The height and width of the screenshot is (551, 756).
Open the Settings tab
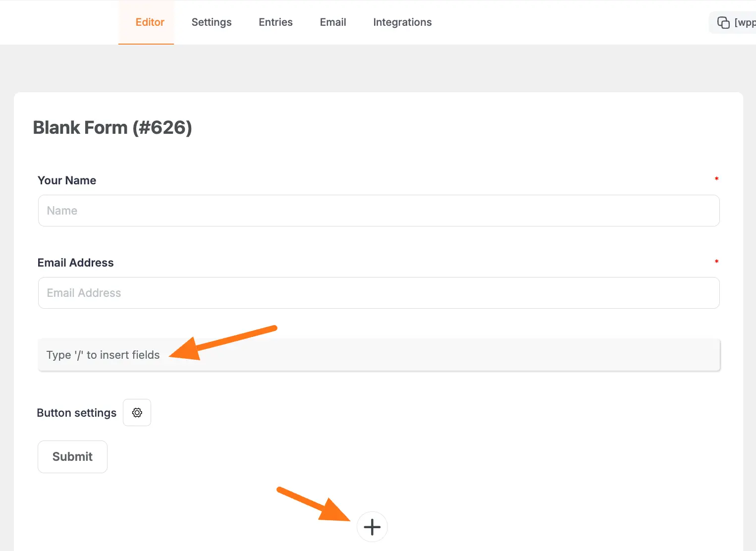(x=212, y=22)
